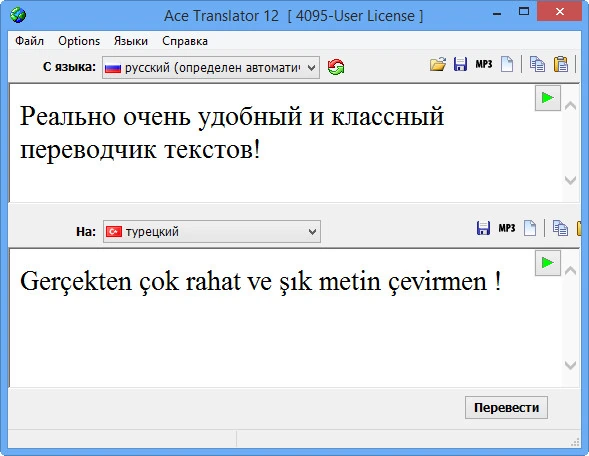Paste into source text with the top clipboard icon
This screenshot has width=589, height=456.
[x=561, y=64]
